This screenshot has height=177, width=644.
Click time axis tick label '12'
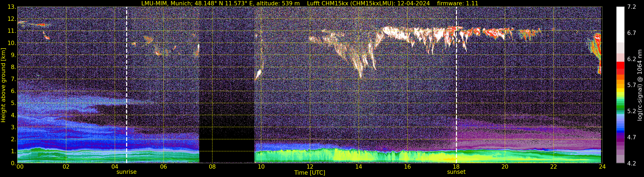(310, 167)
